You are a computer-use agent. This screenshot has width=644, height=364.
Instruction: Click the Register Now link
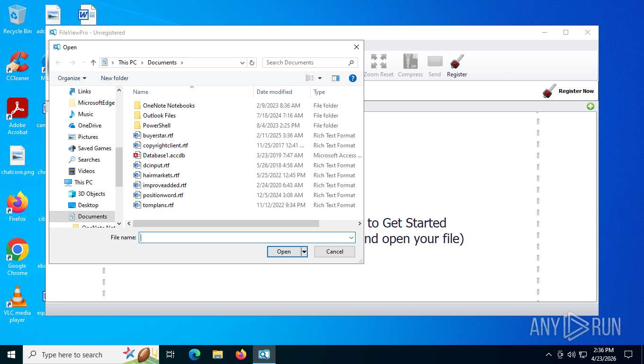click(x=576, y=91)
